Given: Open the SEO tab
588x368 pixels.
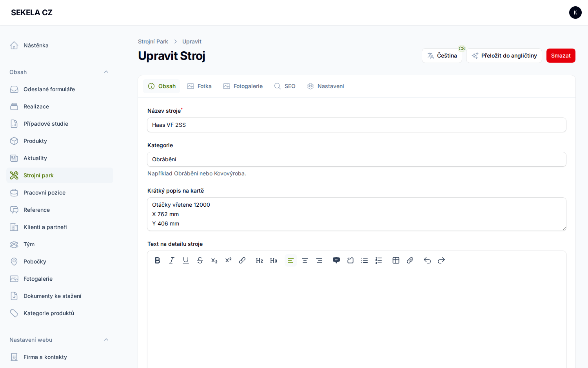Looking at the screenshot, I should [285, 86].
